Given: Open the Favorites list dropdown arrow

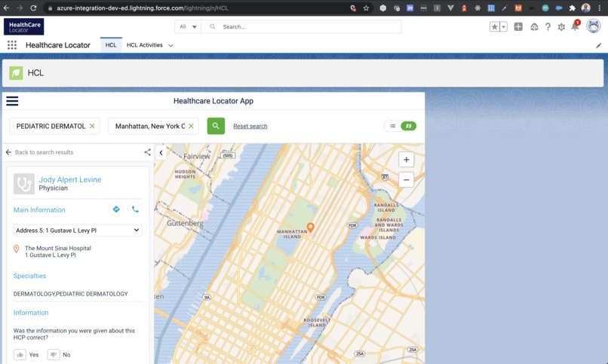Looking at the screenshot, I should pos(503,26).
